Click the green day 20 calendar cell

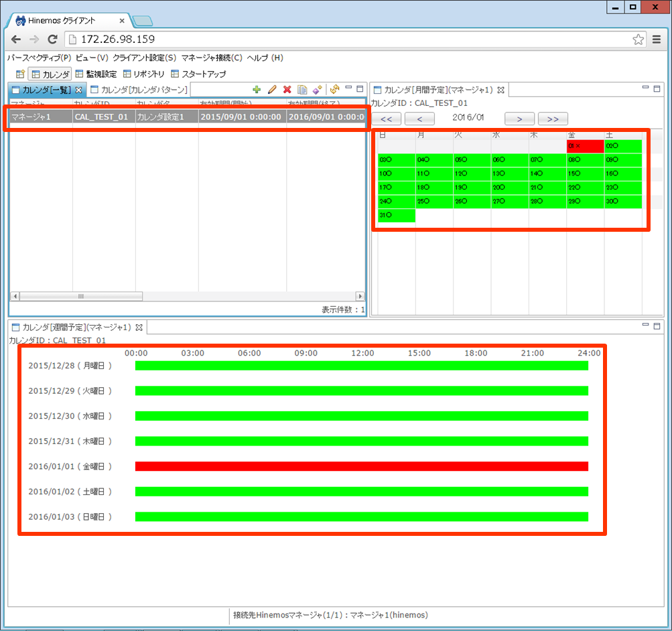pyautogui.click(x=510, y=187)
